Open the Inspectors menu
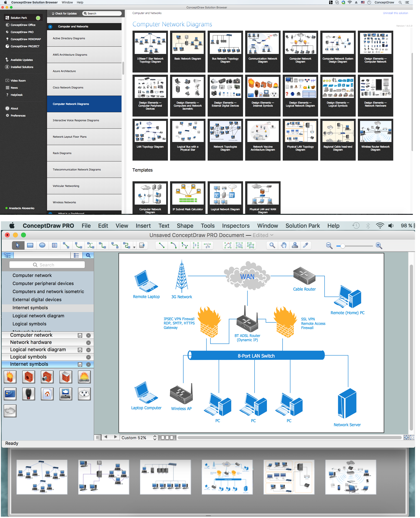Screen dimensions: 420x518 pos(236,226)
